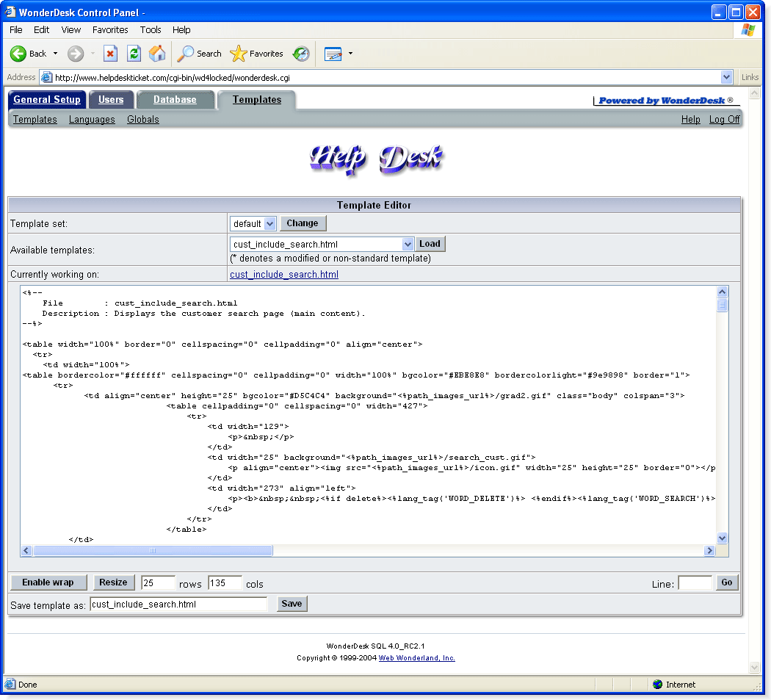
Task: Click the Windows flag logo icon
Action: click(x=748, y=30)
